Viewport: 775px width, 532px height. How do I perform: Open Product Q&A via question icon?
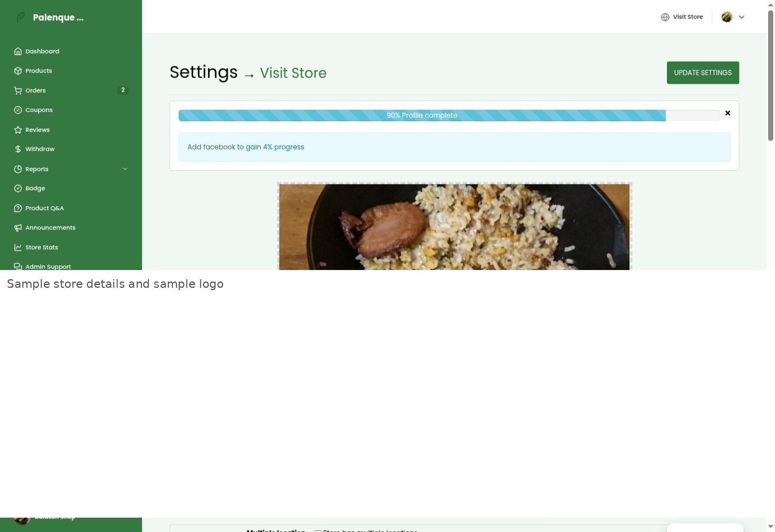tap(18, 208)
